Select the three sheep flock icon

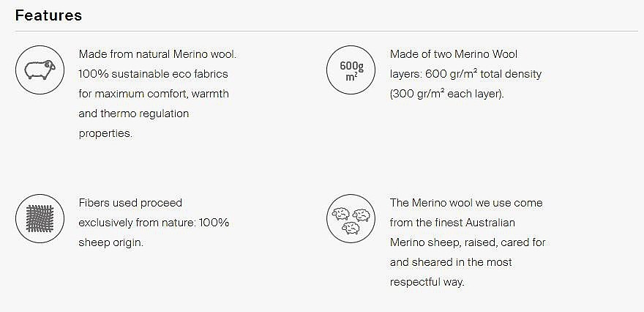351,219
